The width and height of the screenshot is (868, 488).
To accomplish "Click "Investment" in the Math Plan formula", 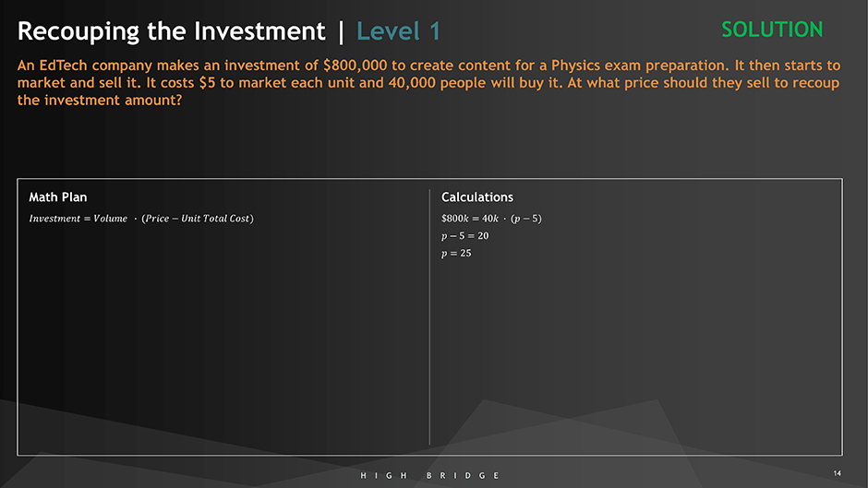I will (x=54, y=219).
